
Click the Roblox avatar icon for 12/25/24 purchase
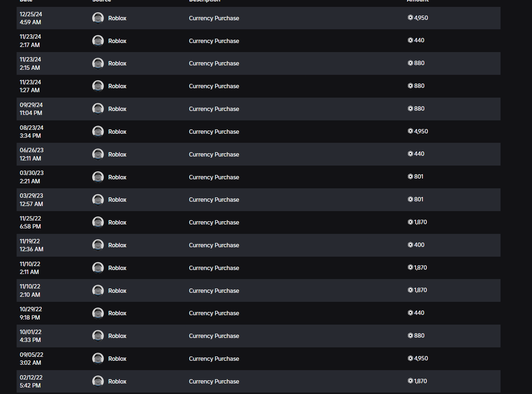(x=98, y=18)
